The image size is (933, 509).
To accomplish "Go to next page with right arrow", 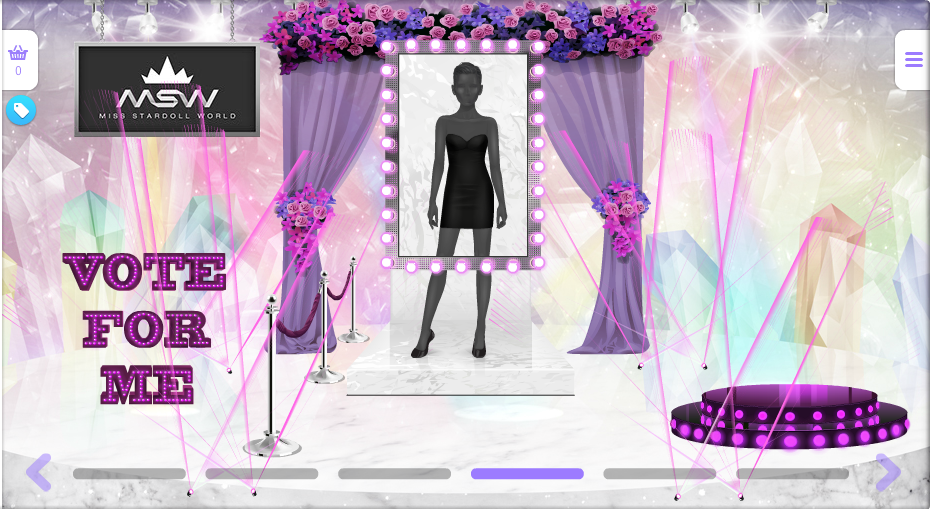I will click(888, 472).
